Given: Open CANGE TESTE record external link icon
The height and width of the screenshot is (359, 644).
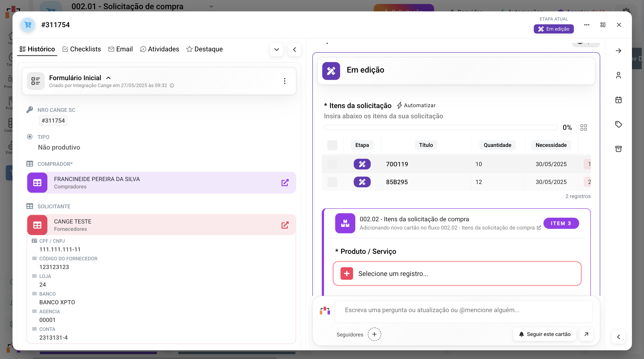Looking at the screenshot, I should pos(285,225).
